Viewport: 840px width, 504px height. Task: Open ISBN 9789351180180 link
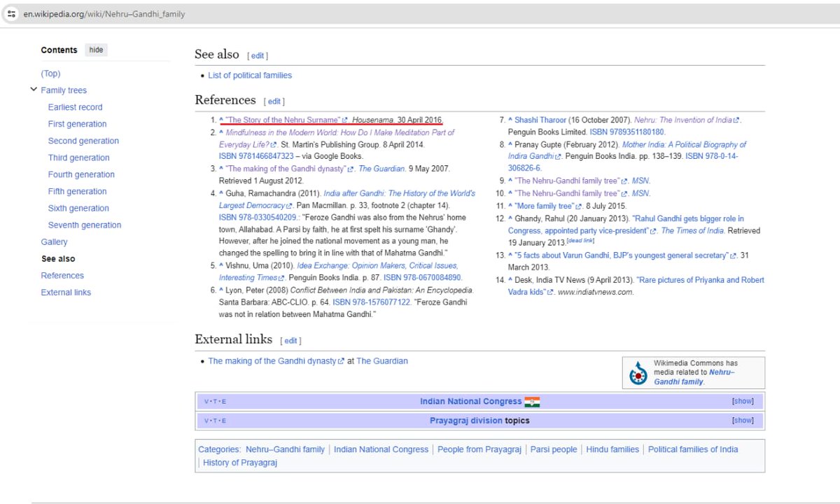point(627,132)
